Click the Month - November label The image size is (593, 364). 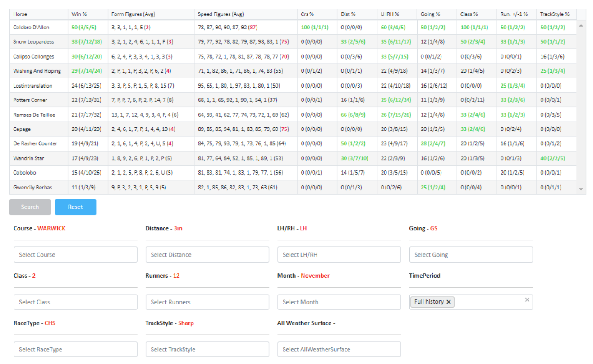pyautogui.click(x=303, y=276)
